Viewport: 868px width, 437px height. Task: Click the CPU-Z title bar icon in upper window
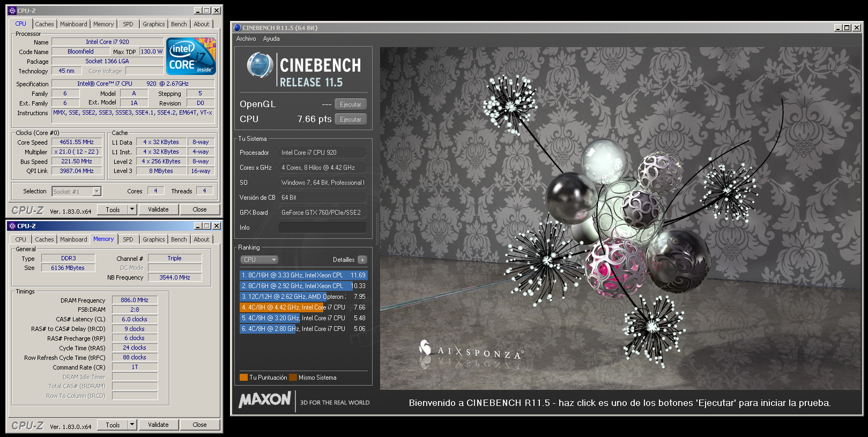[12, 11]
